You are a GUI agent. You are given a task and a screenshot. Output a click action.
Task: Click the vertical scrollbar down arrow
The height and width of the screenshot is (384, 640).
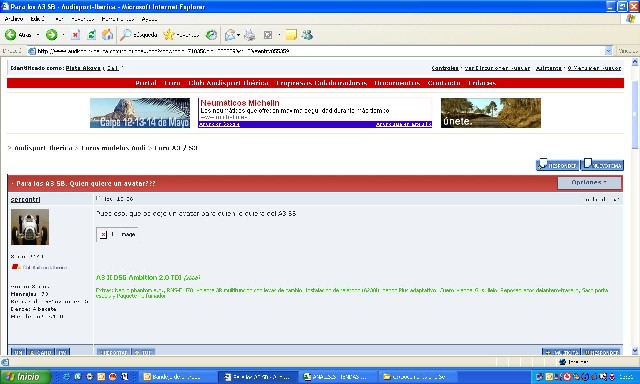click(x=635, y=351)
